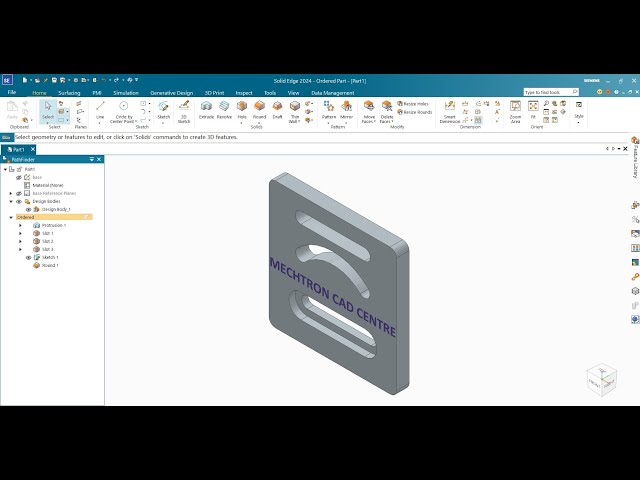Start the Line sketch tool
This screenshot has width=640, height=480.
(x=100, y=111)
